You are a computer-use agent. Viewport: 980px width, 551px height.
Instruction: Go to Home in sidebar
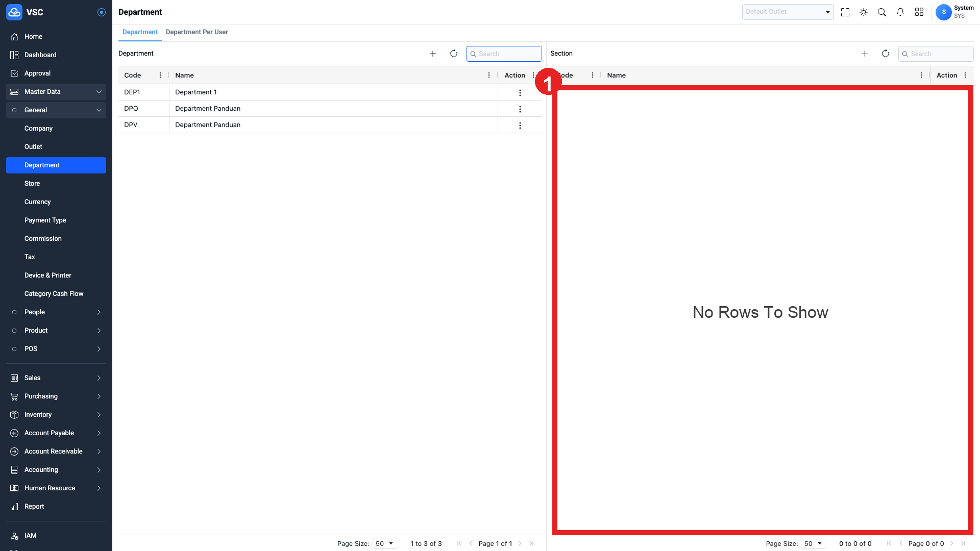tap(56, 37)
